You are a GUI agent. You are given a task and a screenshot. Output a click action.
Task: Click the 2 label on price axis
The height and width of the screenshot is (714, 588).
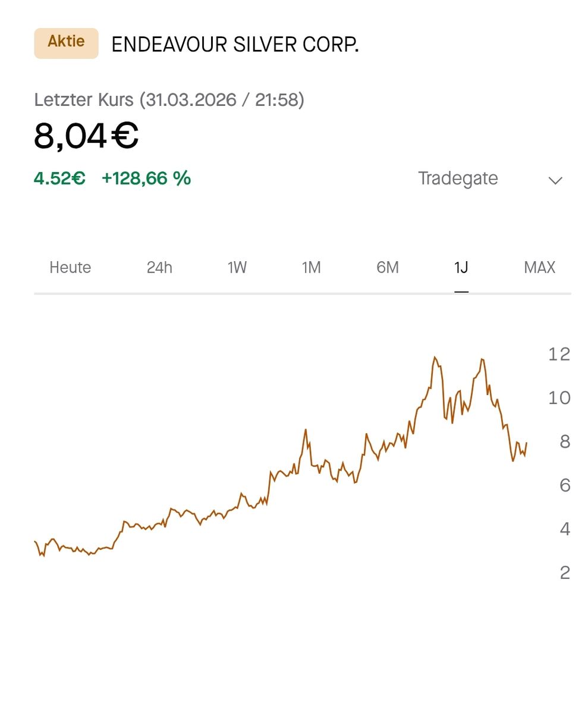564,572
